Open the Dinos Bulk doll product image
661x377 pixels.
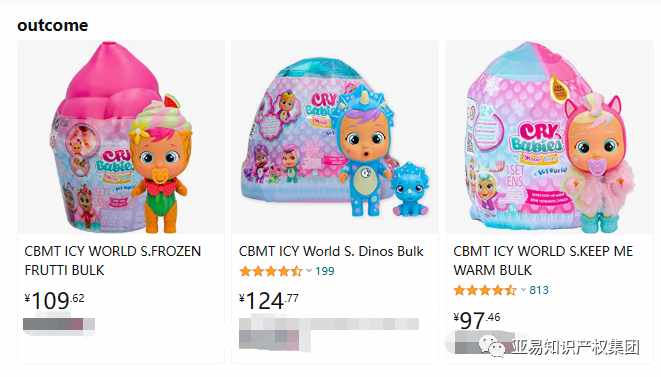(335, 137)
